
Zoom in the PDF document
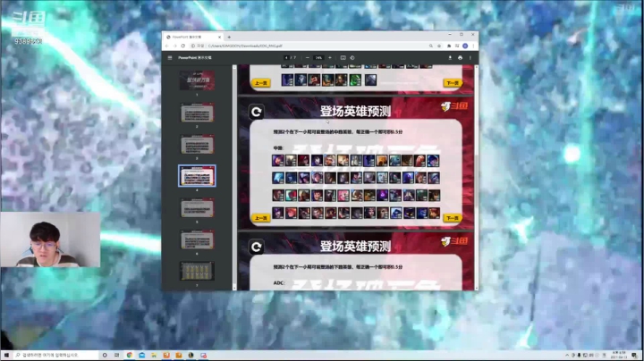(x=330, y=58)
